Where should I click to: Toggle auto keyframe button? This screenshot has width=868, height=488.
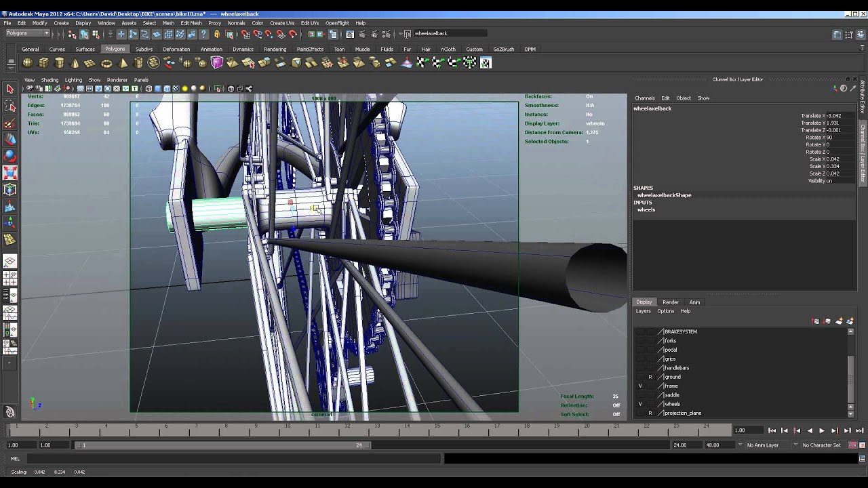852,445
